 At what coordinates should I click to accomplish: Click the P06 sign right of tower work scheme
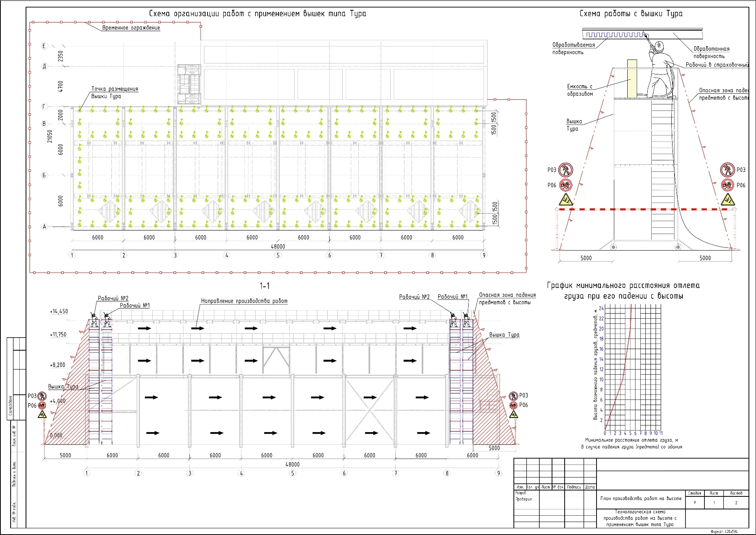coord(727,185)
